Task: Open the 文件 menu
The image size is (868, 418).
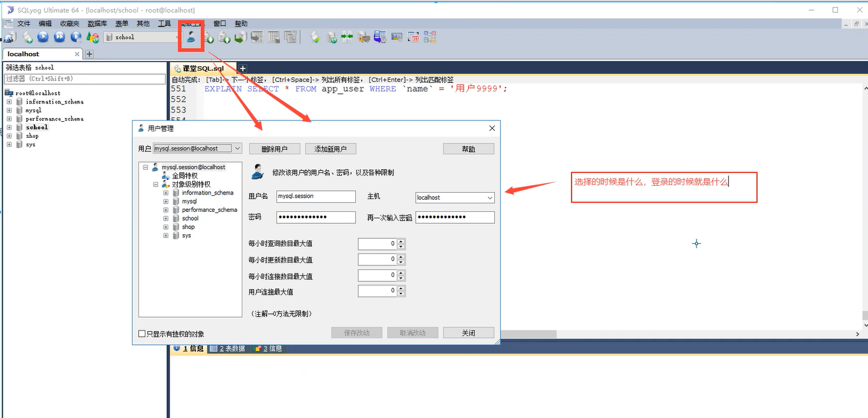Action: click(x=24, y=24)
